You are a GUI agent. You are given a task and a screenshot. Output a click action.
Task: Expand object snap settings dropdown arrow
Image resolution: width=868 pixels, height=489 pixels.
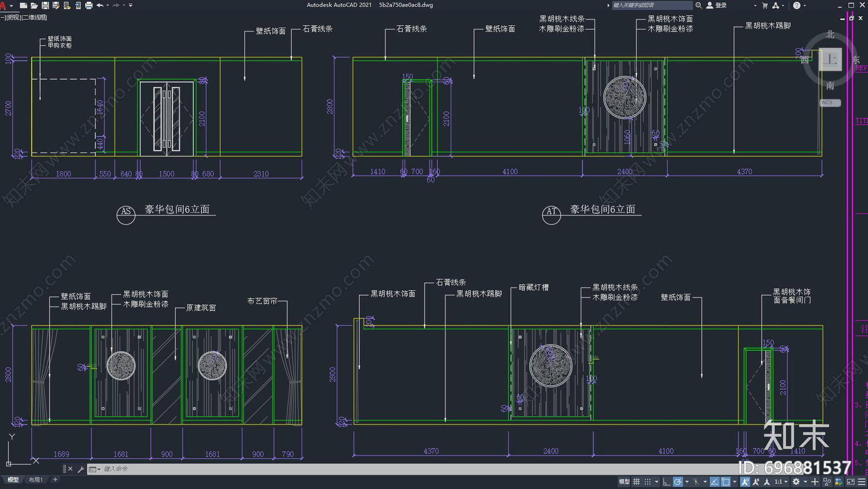735,481
